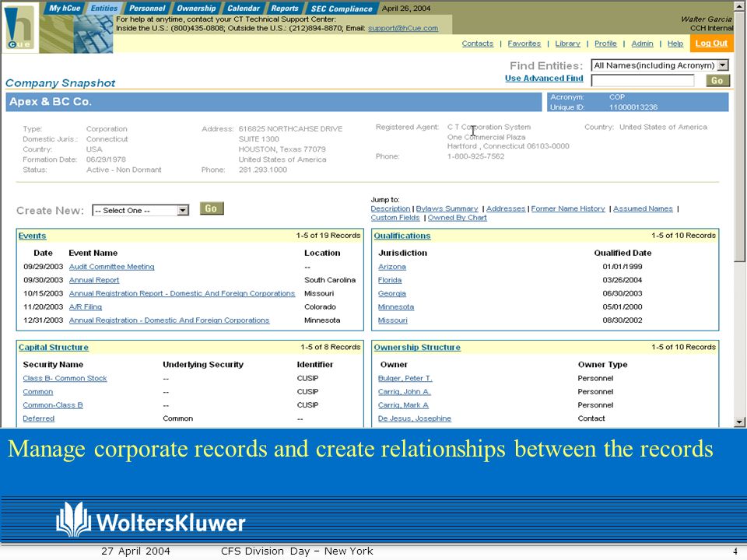Expand the All Names(including Acronym) dropdown
Viewport: 747px width, 560px height.
point(660,65)
